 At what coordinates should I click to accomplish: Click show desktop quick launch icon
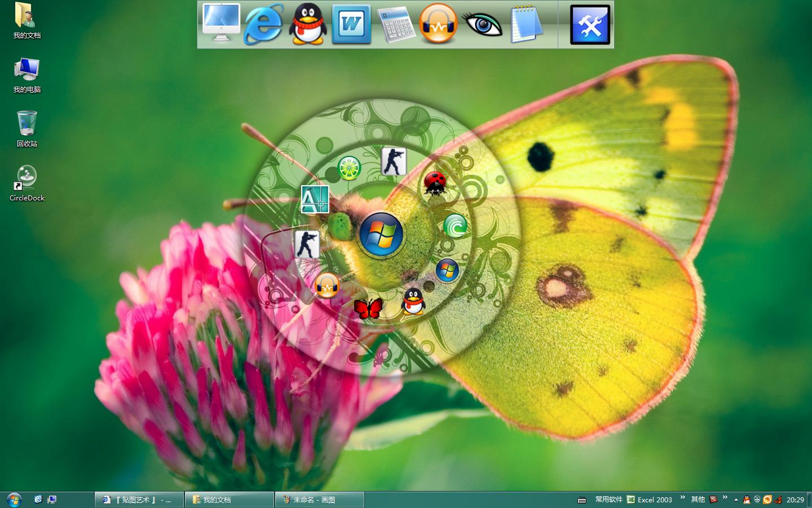click(52, 500)
